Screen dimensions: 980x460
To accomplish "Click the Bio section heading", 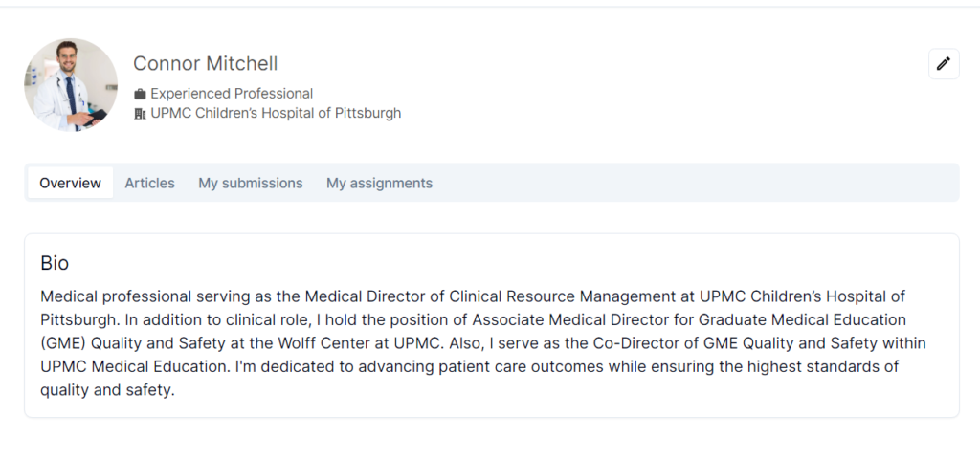I will coord(55,264).
